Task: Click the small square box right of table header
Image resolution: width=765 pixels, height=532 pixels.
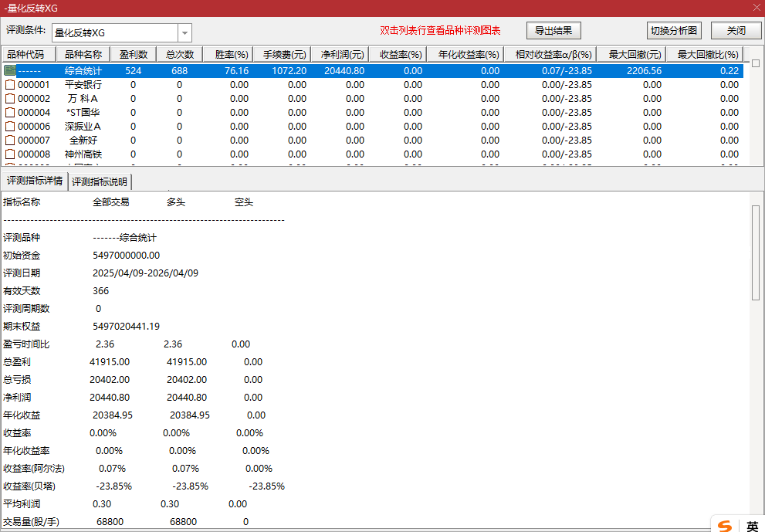Action: coord(756,63)
